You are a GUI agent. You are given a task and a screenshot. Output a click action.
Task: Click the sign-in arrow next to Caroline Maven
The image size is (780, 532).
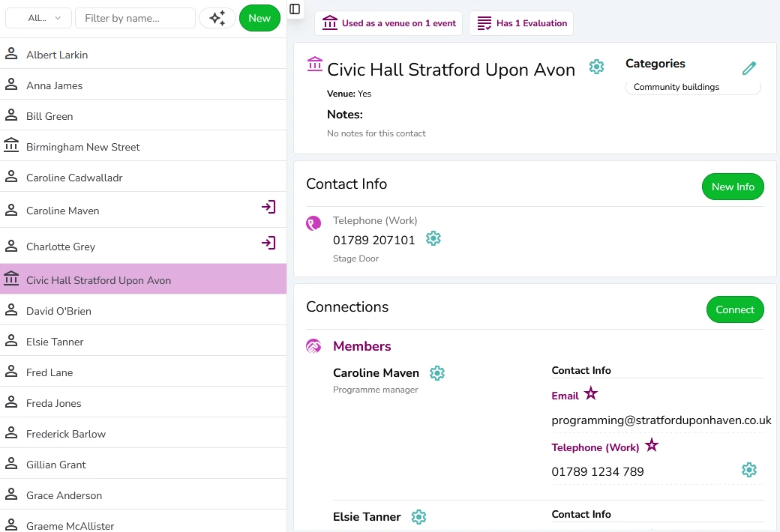268,207
